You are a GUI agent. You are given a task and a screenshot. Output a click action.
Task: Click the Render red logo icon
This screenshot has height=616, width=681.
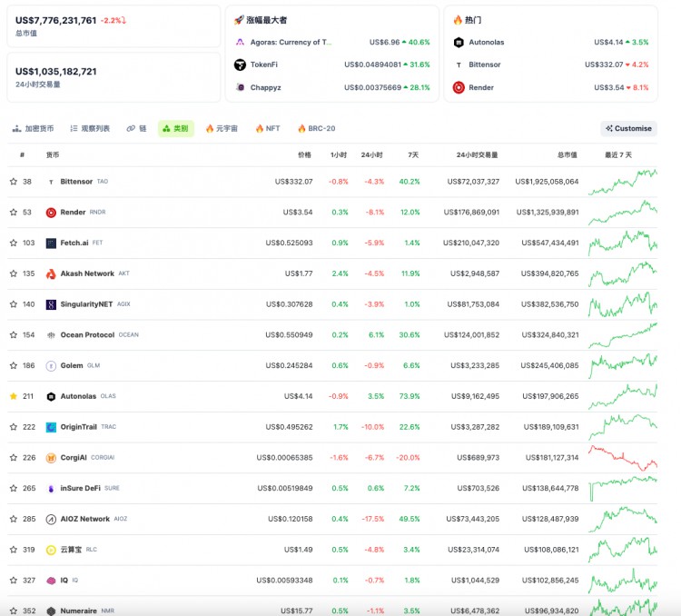(x=51, y=213)
